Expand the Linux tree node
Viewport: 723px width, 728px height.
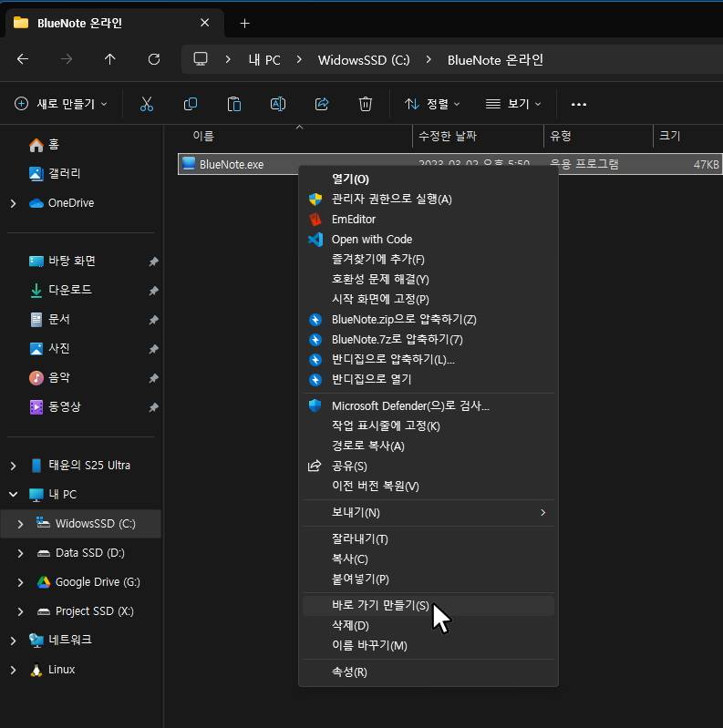tap(13, 670)
